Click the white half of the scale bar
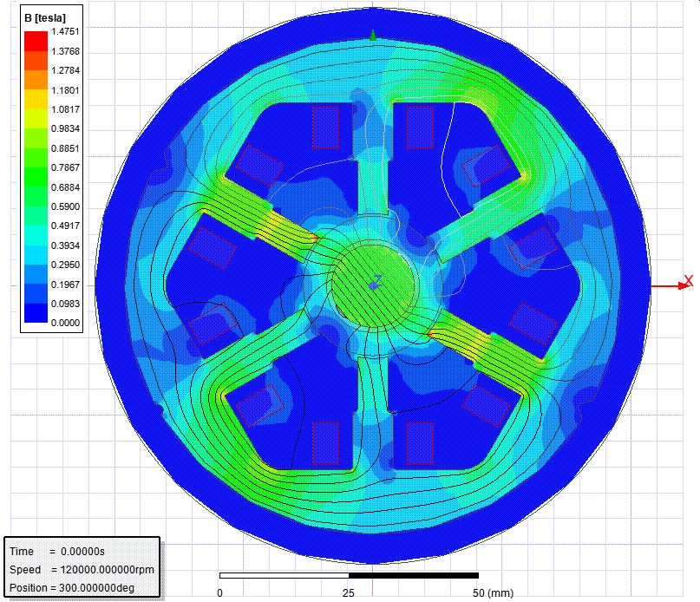700x602 pixels. (285, 576)
